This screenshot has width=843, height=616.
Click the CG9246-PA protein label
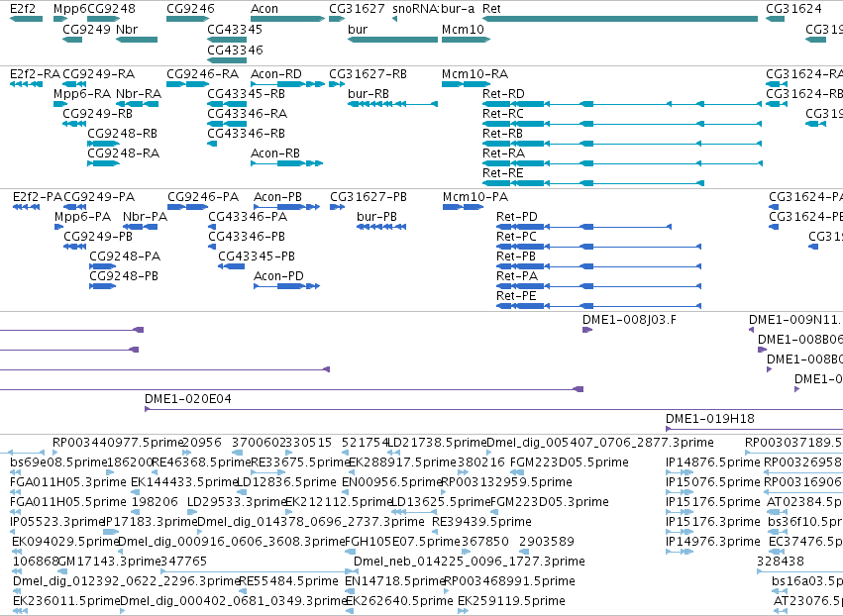[203, 197]
